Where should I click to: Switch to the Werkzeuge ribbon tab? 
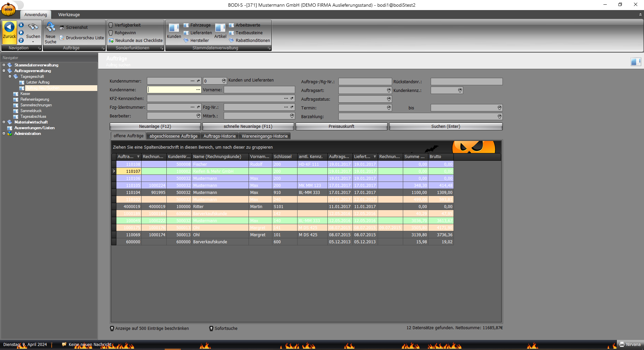[69, 15]
